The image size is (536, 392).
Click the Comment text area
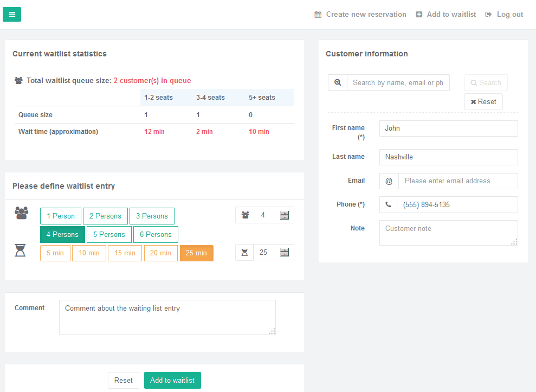(x=167, y=317)
